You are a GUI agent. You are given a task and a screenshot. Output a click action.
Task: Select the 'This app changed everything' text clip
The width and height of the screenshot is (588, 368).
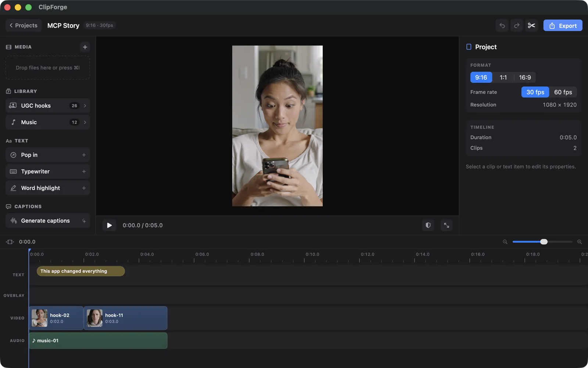pyautogui.click(x=80, y=271)
